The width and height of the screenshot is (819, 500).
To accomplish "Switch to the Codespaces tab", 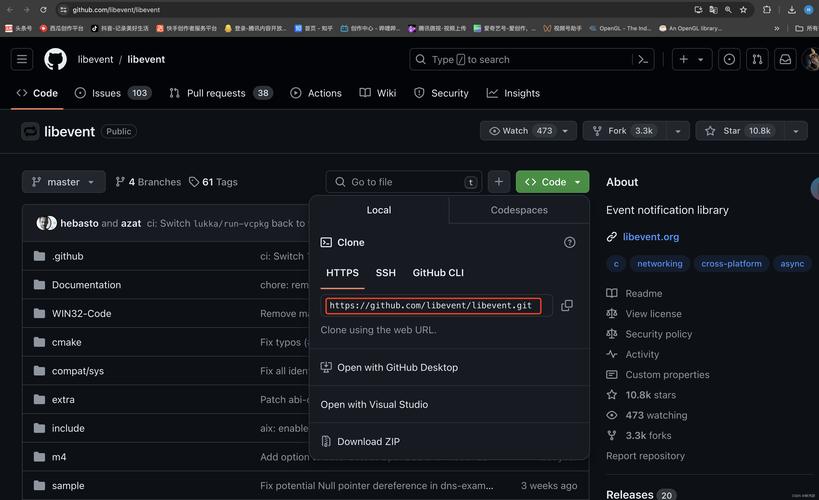I will tap(519, 210).
